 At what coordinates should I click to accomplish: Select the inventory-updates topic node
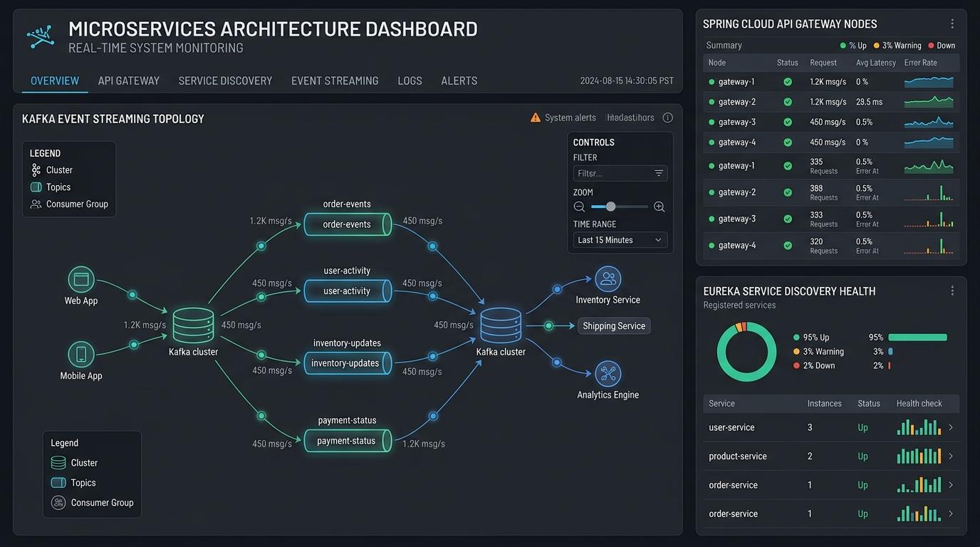[348, 363]
